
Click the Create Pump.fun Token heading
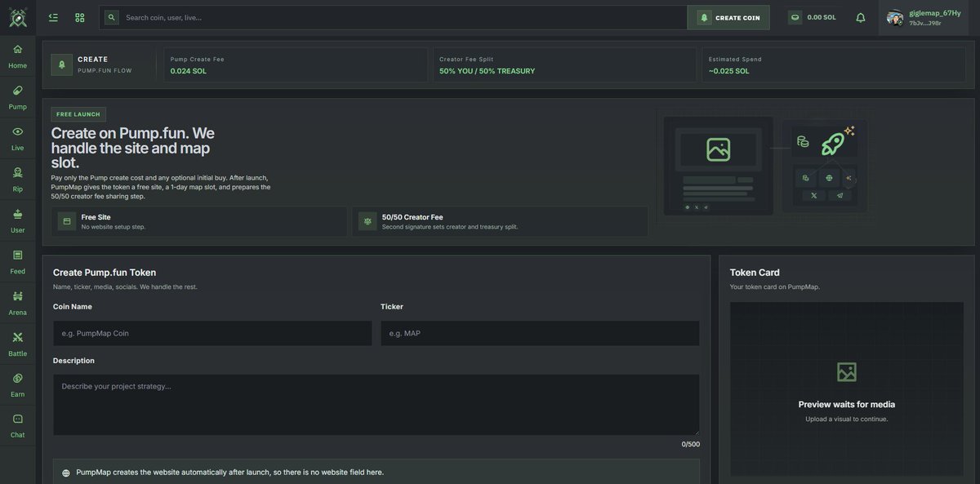point(105,273)
